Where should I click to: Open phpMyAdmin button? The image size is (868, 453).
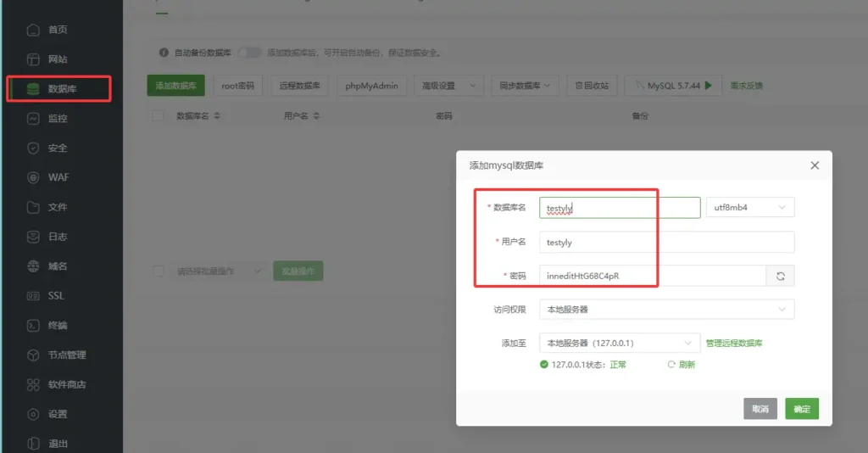[x=371, y=86]
